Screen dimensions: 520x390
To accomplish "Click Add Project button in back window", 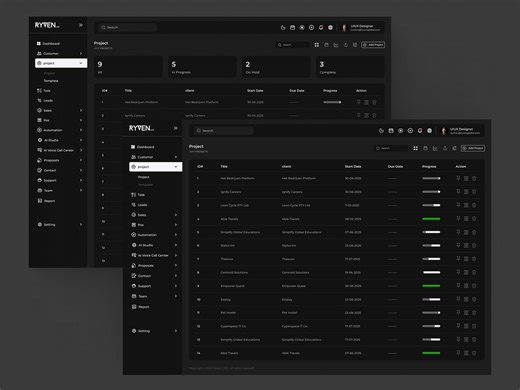I will point(373,45).
